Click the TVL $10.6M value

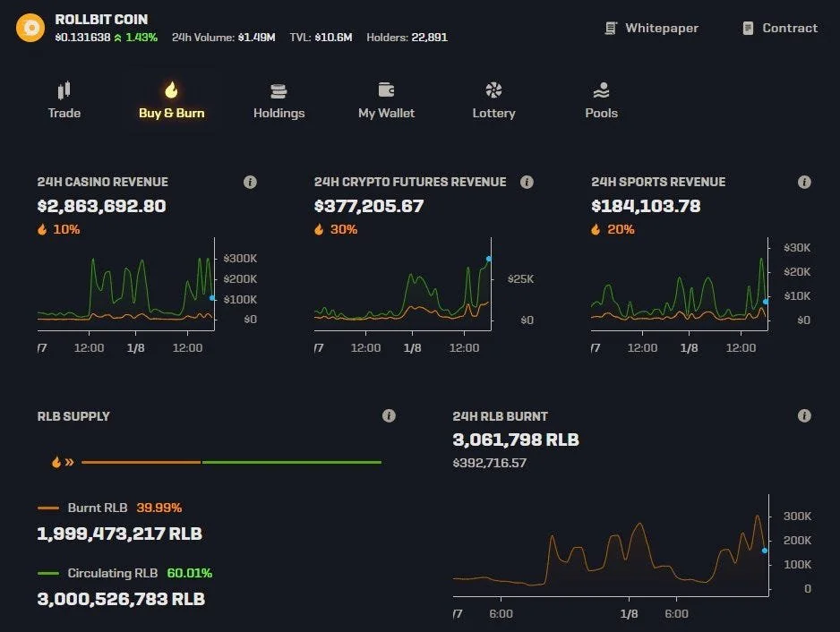[333, 38]
